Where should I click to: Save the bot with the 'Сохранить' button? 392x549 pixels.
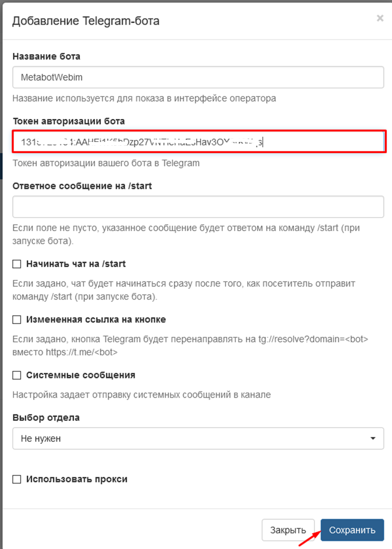click(352, 530)
